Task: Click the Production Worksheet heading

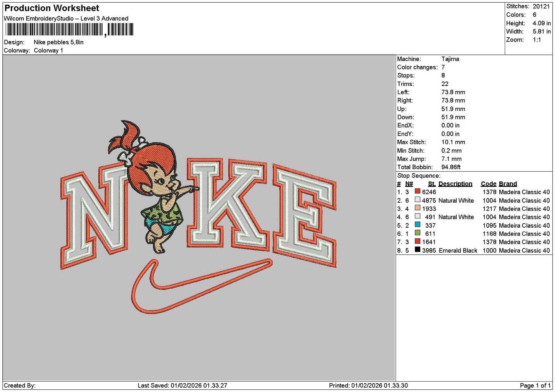Action: coord(52,8)
